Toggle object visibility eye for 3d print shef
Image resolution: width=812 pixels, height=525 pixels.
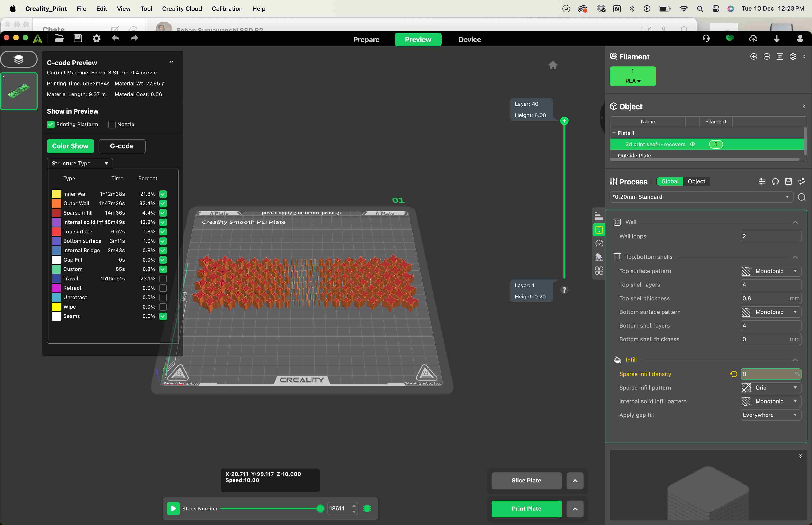(692, 144)
